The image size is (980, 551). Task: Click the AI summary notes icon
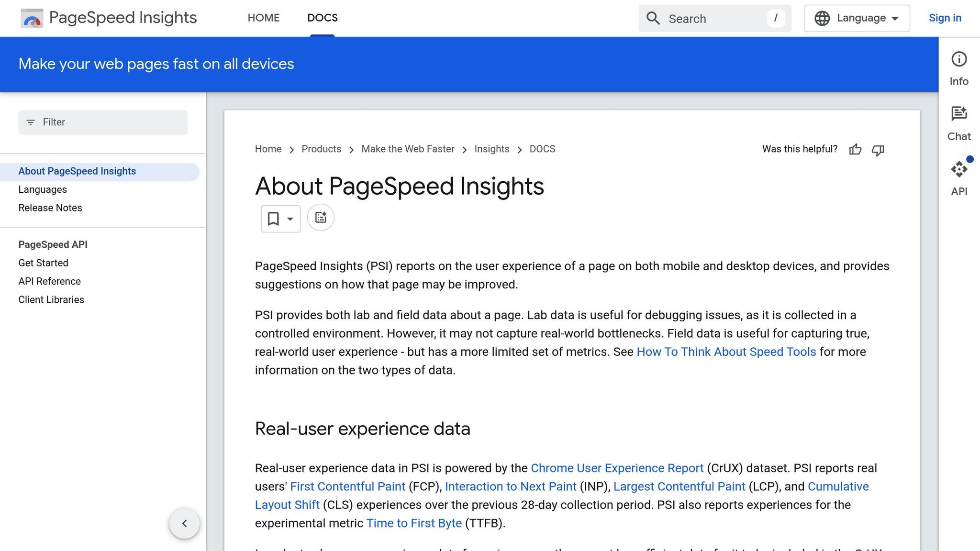tap(321, 218)
